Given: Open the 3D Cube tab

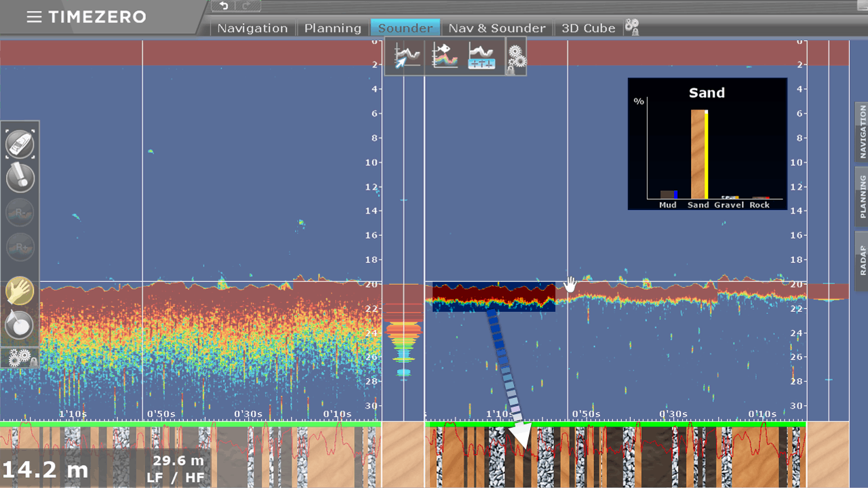Looking at the screenshot, I should tap(588, 28).
